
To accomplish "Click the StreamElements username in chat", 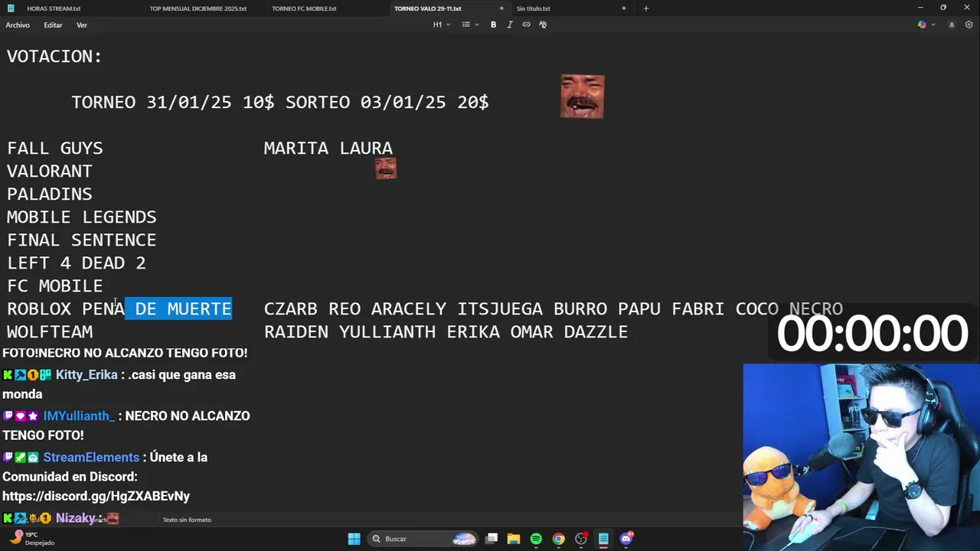I will coord(91,457).
